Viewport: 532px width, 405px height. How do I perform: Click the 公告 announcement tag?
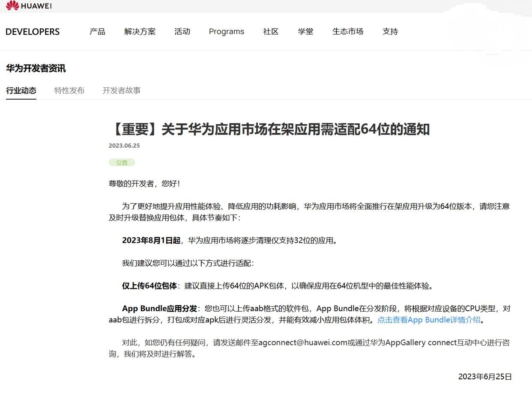coord(121,162)
